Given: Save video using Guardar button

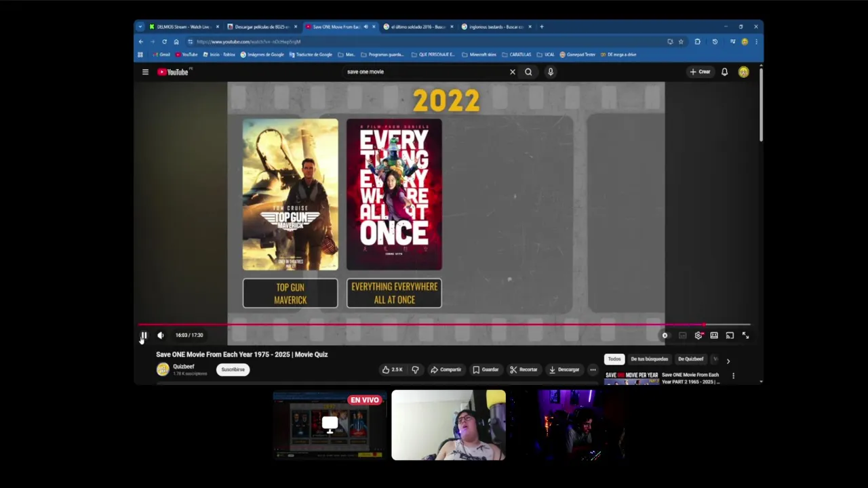Looking at the screenshot, I should pyautogui.click(x=486, y=369).
